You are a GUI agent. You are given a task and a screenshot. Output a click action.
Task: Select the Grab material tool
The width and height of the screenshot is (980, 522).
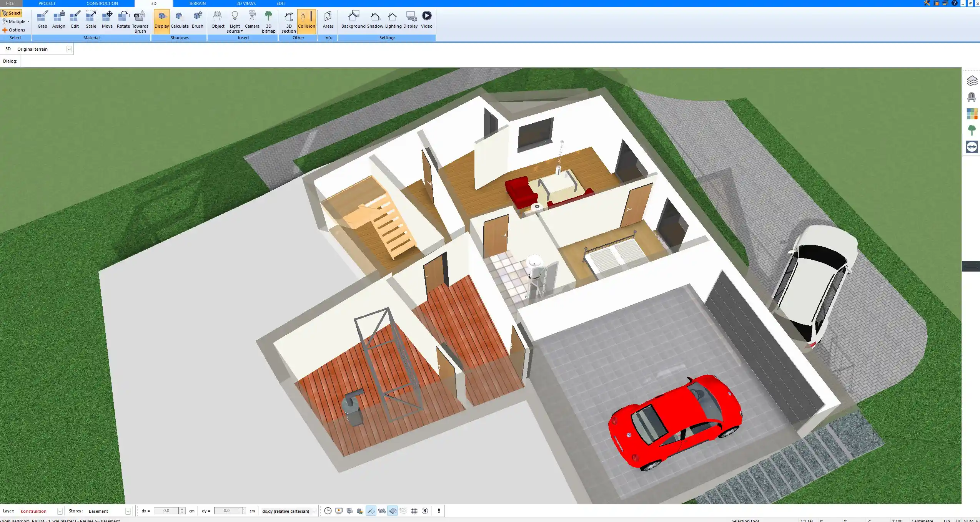click(x=42, y=20)
